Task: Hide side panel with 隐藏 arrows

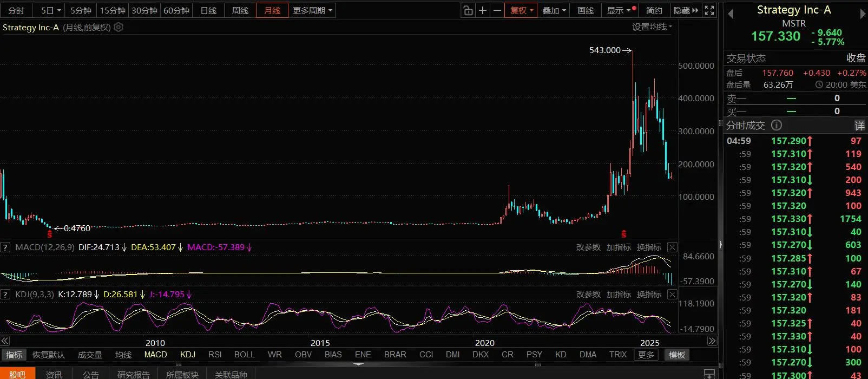Action: tap(686, 10)
